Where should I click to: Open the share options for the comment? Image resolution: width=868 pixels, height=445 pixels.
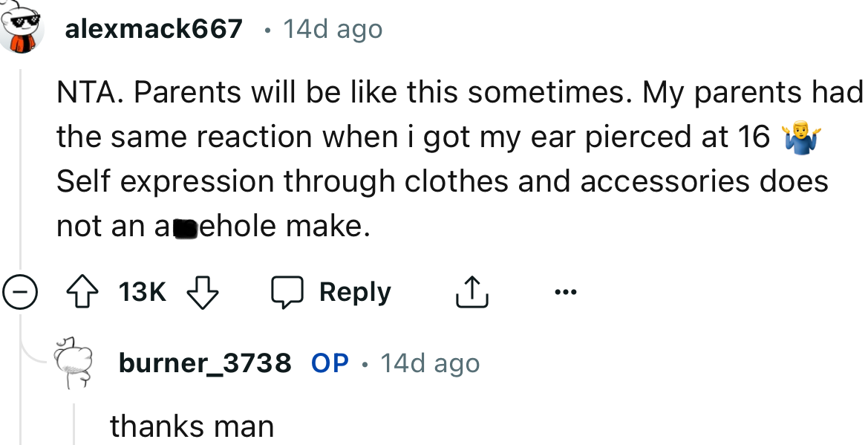point(471,290)
